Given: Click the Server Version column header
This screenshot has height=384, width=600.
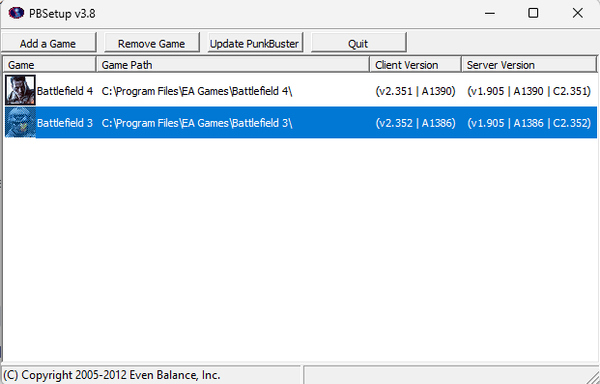Looking at the screenshot, I should pos(529,65).
